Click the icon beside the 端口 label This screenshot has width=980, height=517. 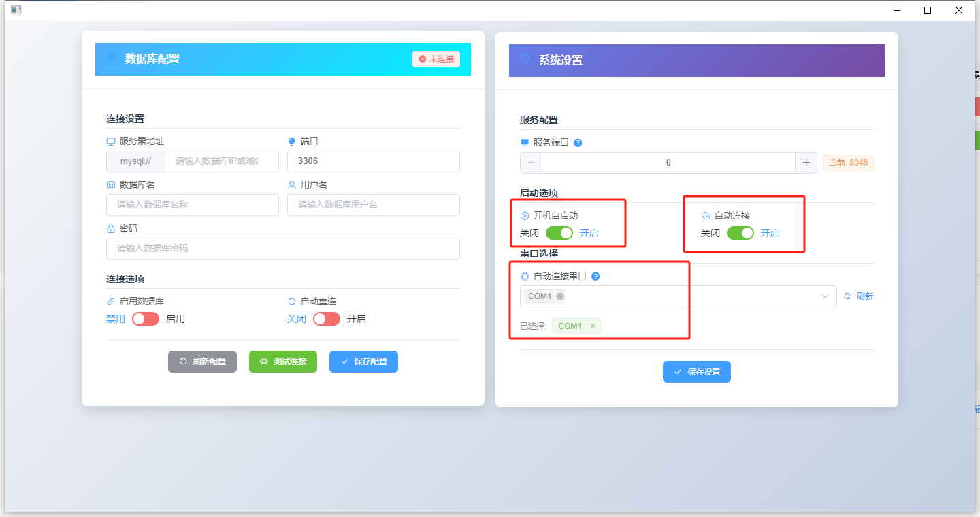click(x=292, y=142)
